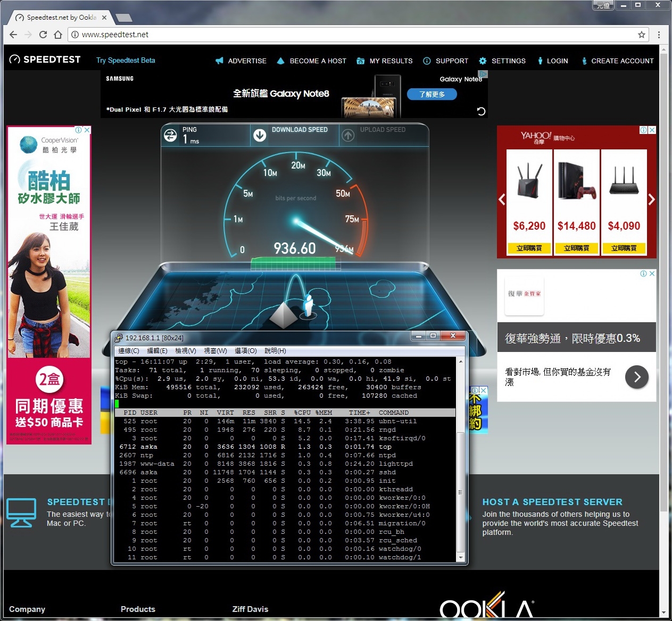Click the Settings gear icon

[483, 61]
